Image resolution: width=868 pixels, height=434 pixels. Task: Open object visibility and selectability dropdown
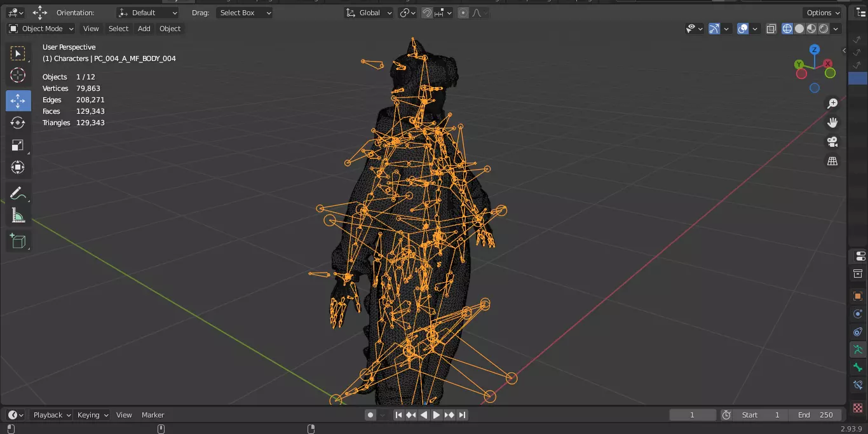point(695,29)
